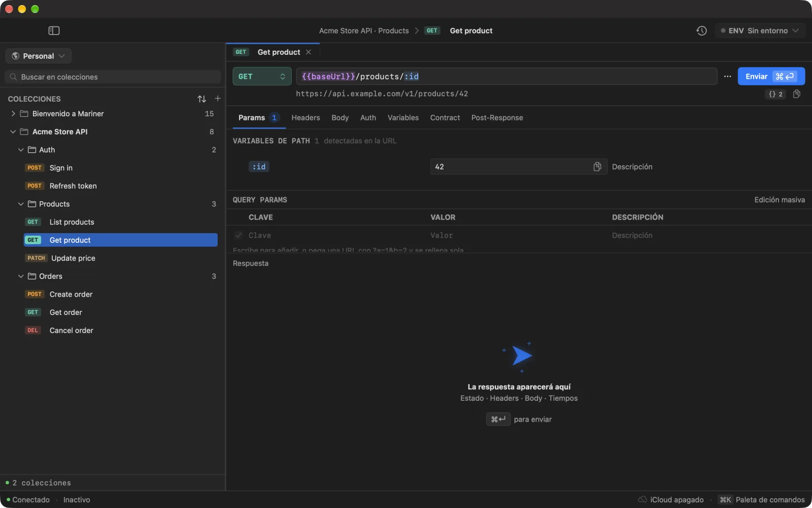Switch to the Variables tab
This screenshot has height=508, width=812.
pyautogui.click(x=403, y=117)
